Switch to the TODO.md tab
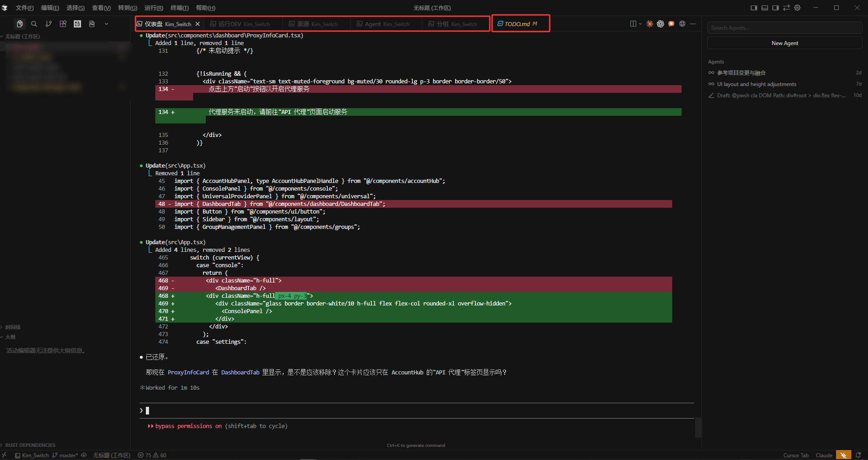Screen dimensions: 868x460 (520, 24)
